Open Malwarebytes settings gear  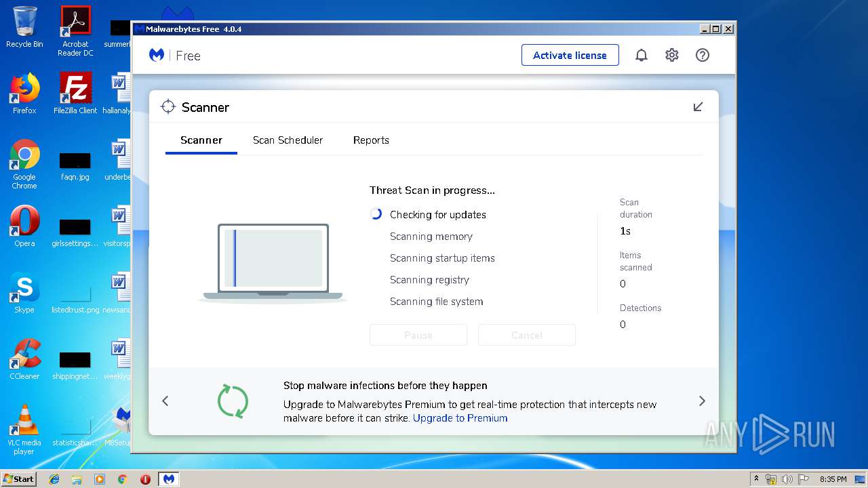coord(672,56)
